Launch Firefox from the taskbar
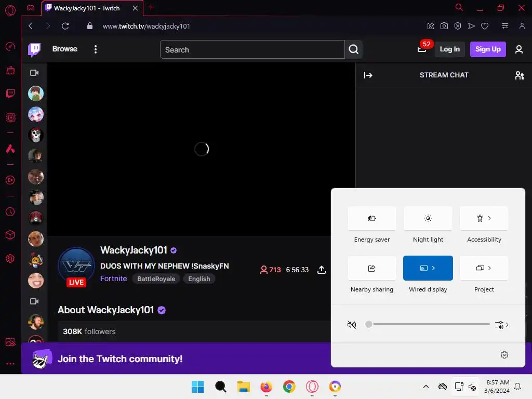Viewport: 532px width, 399px height. [x=267, y=387]
